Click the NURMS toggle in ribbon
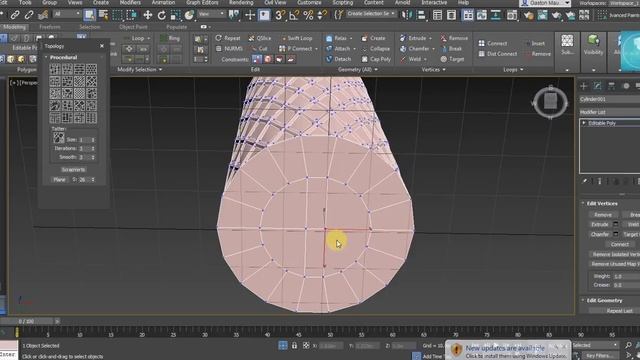 coord(229,49)
